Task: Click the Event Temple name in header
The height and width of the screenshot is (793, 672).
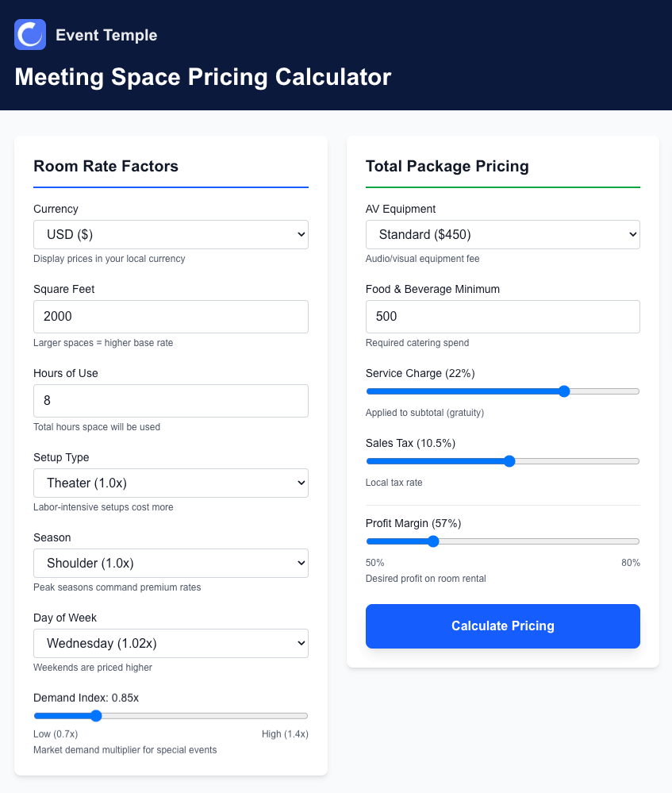Action: 106,35
